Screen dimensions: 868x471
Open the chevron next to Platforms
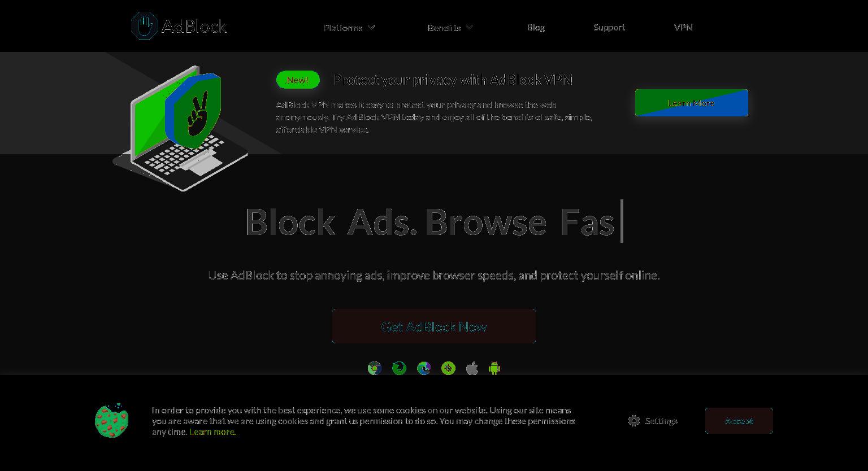pyautogui.click(x=371, y=27)
